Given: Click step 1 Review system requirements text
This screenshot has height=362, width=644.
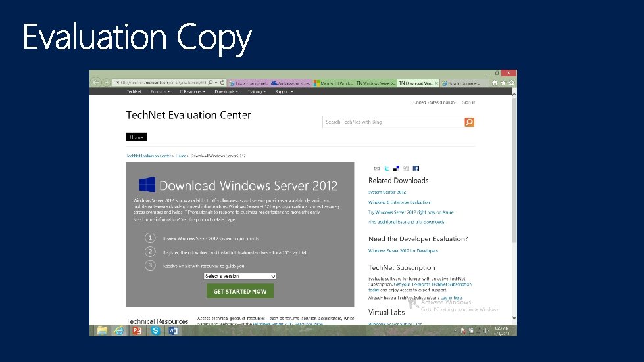Looking at the screenshot, I should 211,238.
